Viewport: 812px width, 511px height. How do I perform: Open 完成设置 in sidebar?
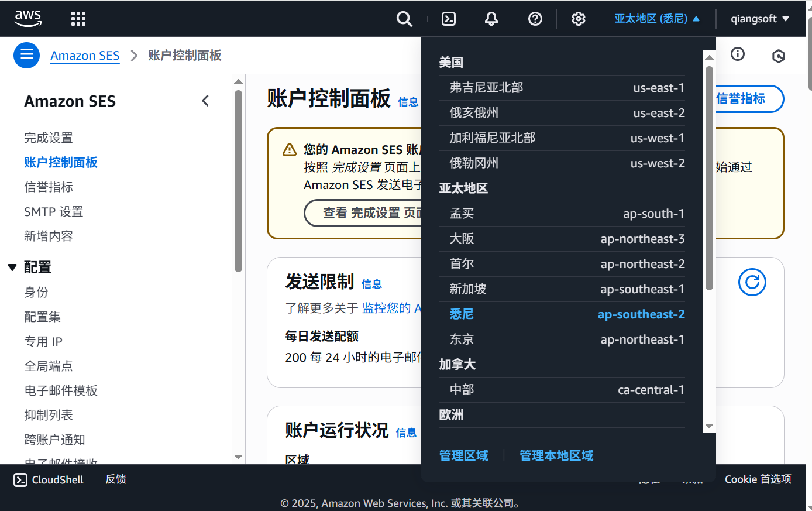point(49,138)
